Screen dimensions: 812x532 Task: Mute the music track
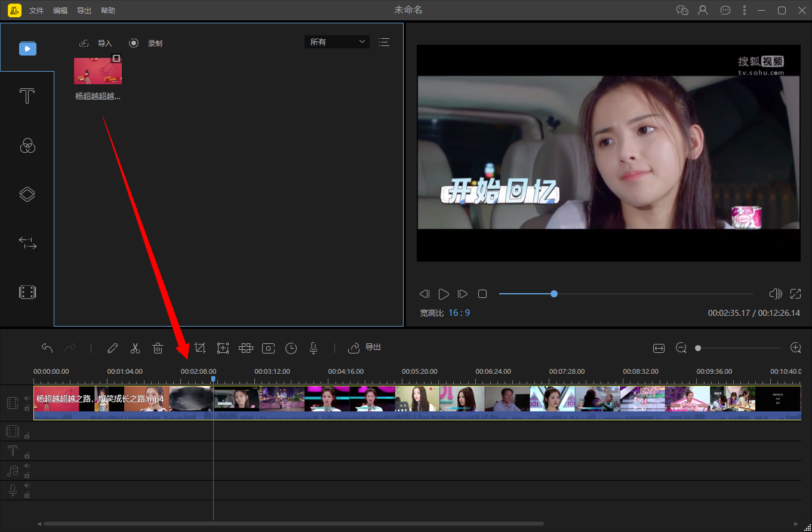tap(27, 466)
